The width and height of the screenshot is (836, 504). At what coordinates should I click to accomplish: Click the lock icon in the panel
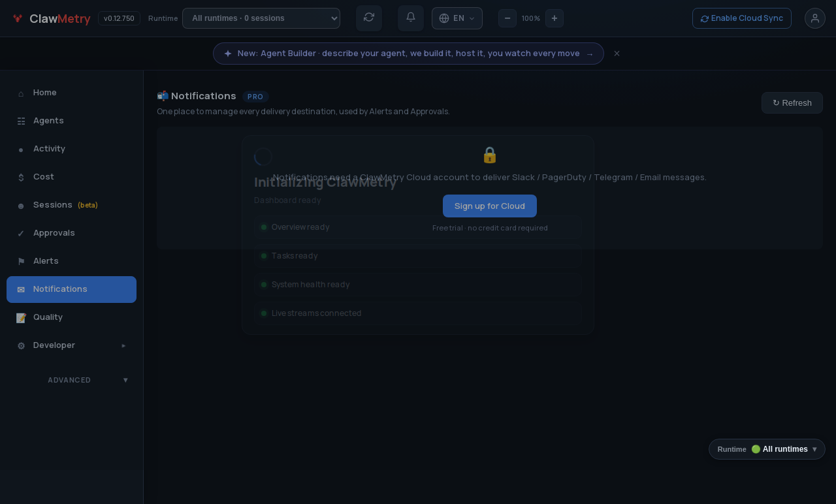[x=490, y=155]
